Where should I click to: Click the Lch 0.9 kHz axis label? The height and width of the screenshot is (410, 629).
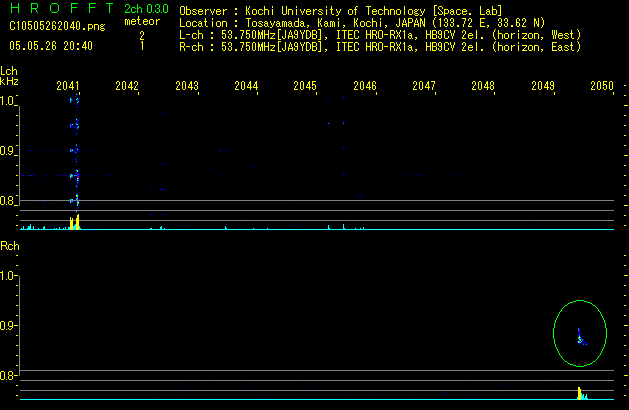(8, 151)
